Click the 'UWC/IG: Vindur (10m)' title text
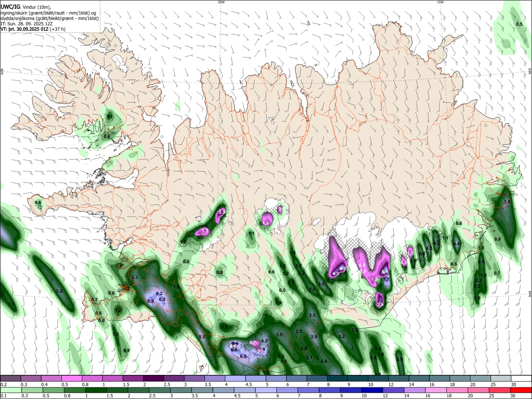Image resolution: width=532 pixels, height=399 pixels. point(26,7)
